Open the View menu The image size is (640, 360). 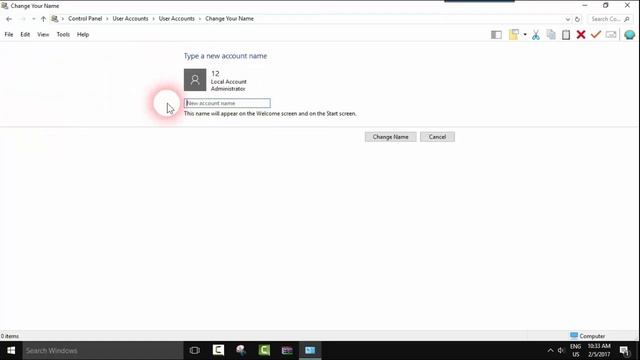[x=43, y=35]
